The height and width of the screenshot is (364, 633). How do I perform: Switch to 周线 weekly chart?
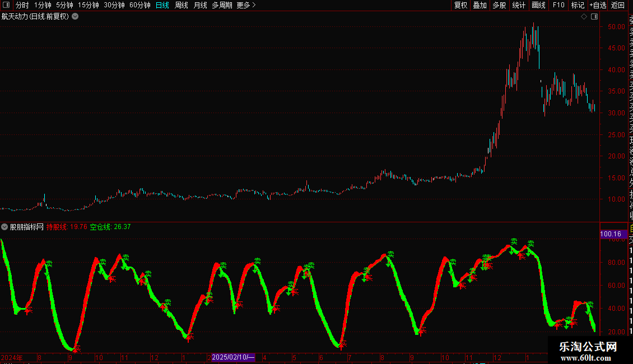[181, 5]
